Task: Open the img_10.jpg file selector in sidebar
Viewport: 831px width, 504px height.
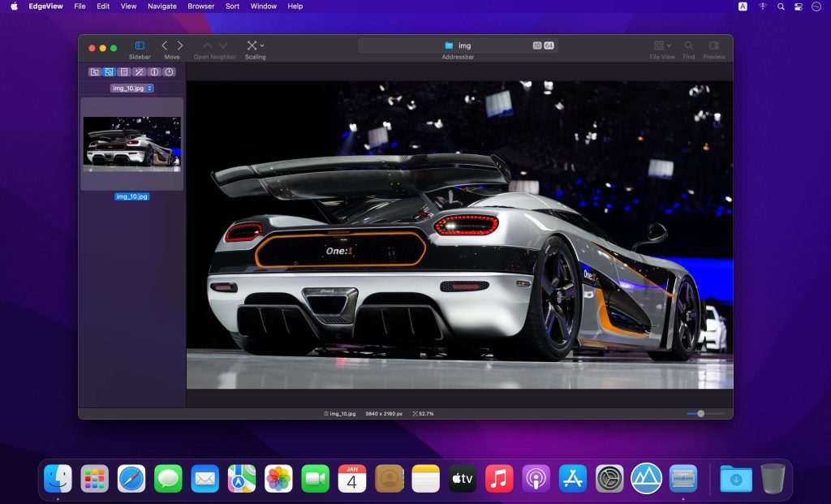Action: coord(130,88)
